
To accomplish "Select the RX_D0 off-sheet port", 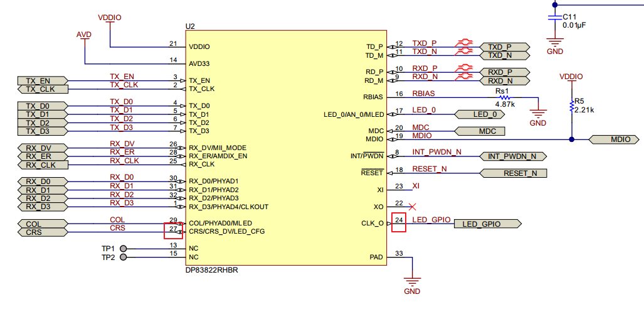I will (42, 182).
